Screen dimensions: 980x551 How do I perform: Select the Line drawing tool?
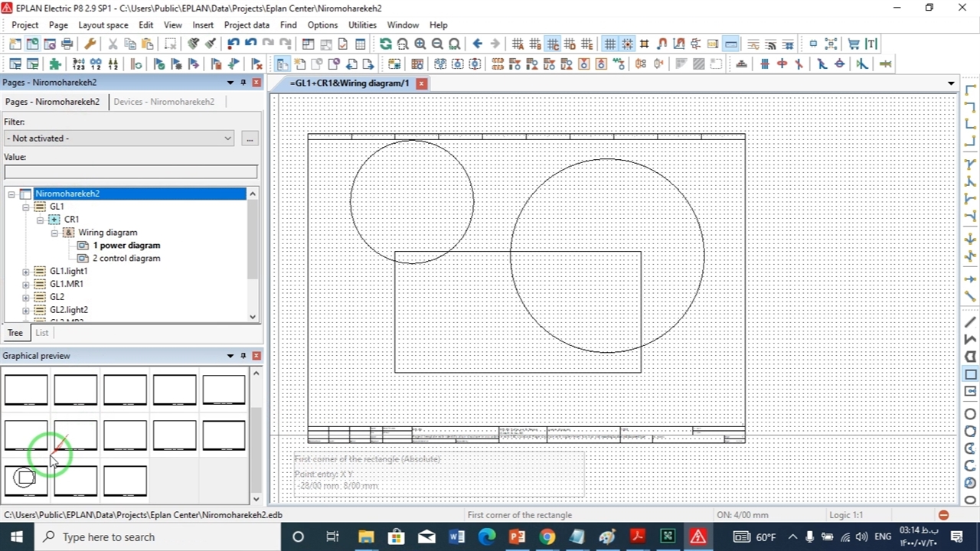coord(970,322)
